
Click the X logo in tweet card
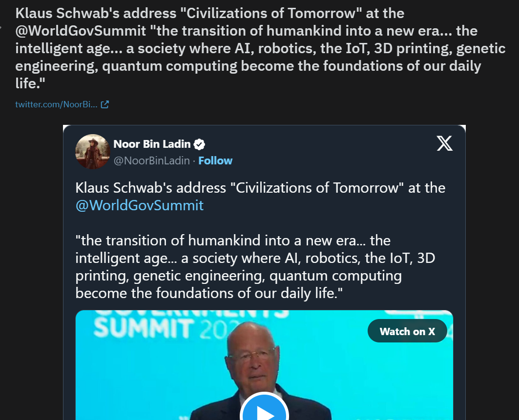pyautogui.click(x=444, y=143)
